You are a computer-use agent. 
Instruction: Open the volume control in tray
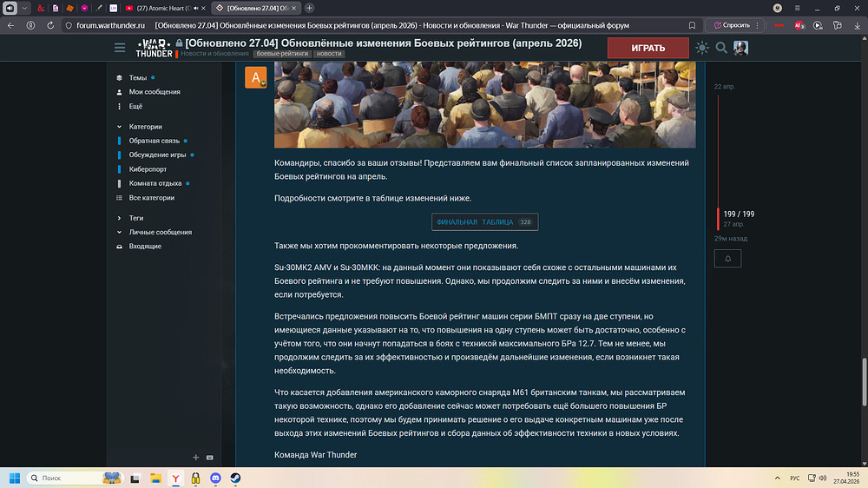click(823, 478)
